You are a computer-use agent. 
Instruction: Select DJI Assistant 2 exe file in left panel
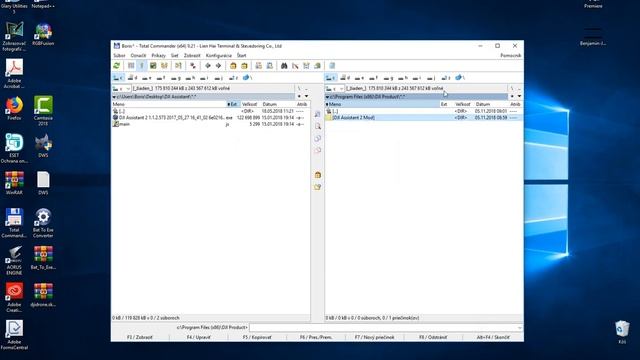(x=210, y=118)
